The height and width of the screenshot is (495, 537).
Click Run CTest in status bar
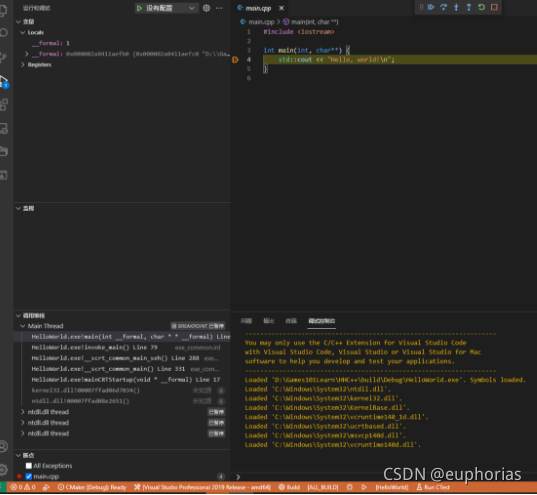[433, 487]
